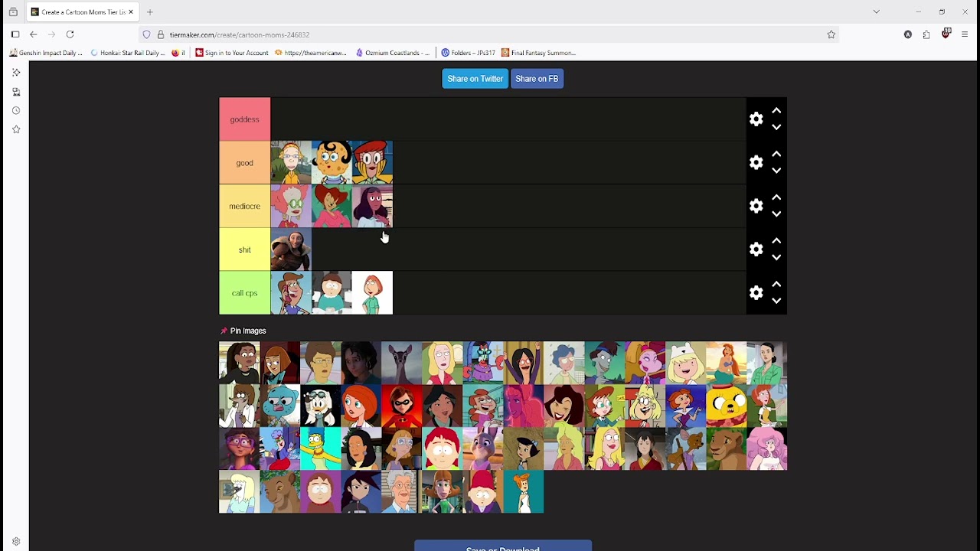
Task: Open settings gear for good tier row
Action: 756,162
